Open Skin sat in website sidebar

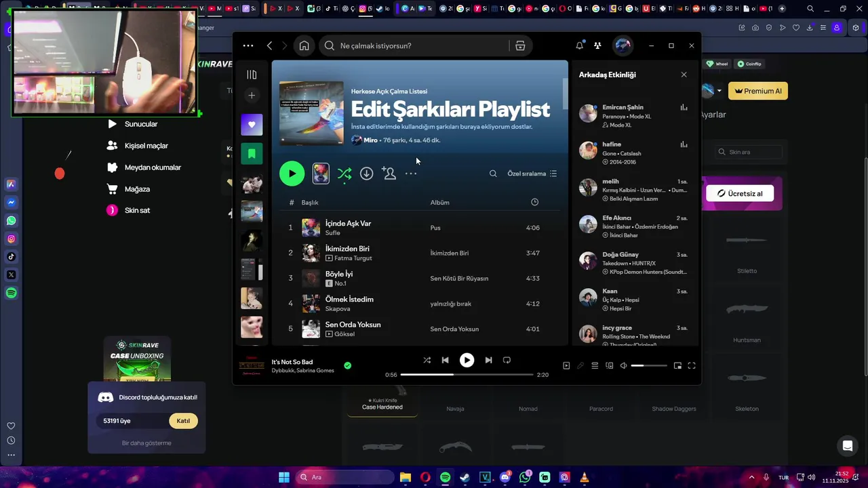(137, 210)
